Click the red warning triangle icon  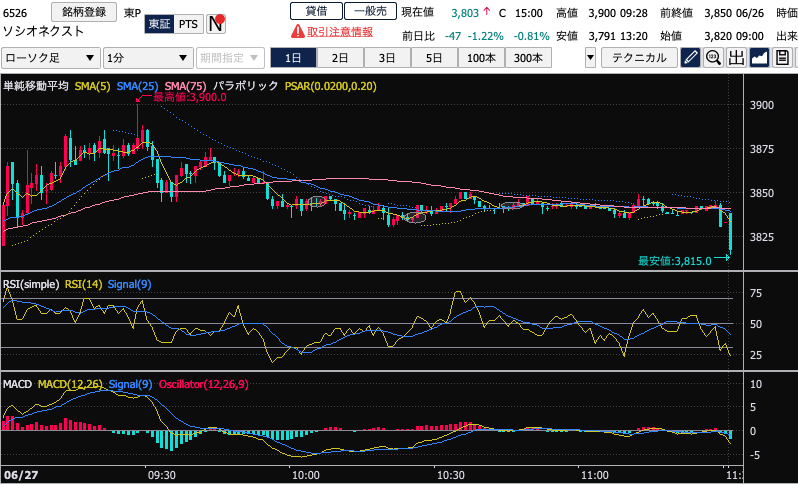coord(297,32)
